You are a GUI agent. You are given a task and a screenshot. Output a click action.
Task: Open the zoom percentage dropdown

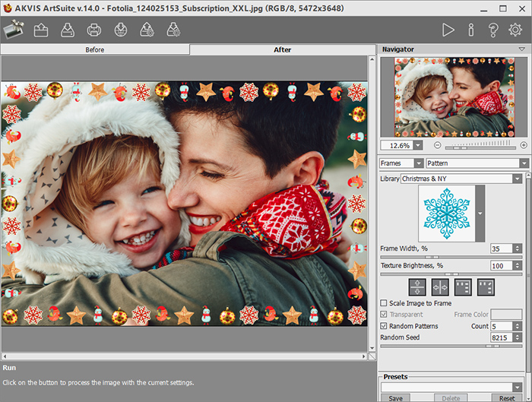(x=418, y=146)
